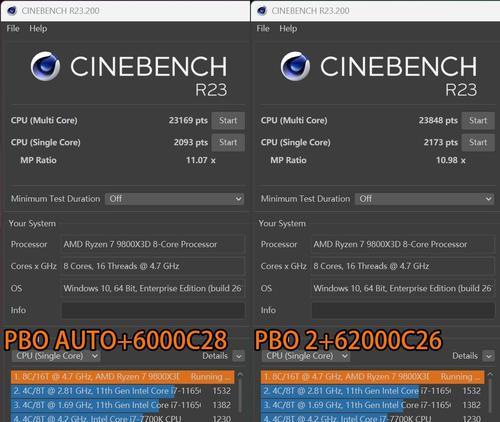Expand Details dropdown in left window
The width and height of the screenshot is (500, 422).
pos(239,356)
